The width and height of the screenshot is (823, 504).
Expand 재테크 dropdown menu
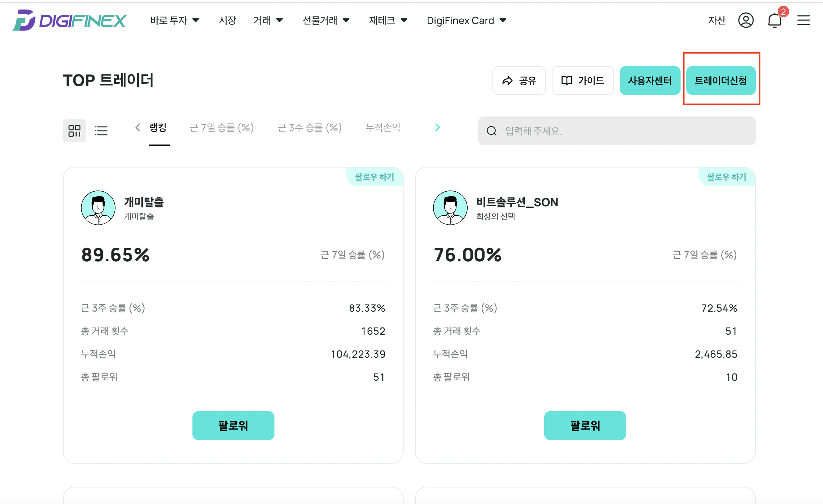388,20
